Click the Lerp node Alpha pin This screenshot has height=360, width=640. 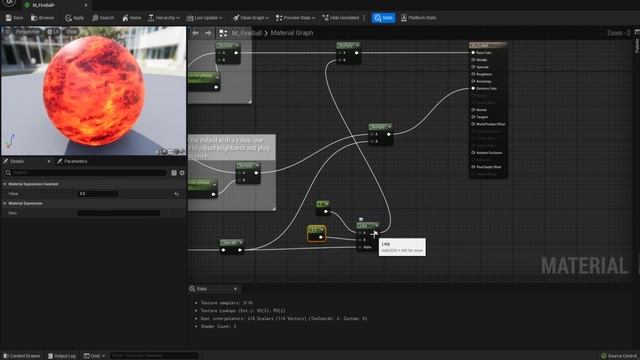click(360, 247)
